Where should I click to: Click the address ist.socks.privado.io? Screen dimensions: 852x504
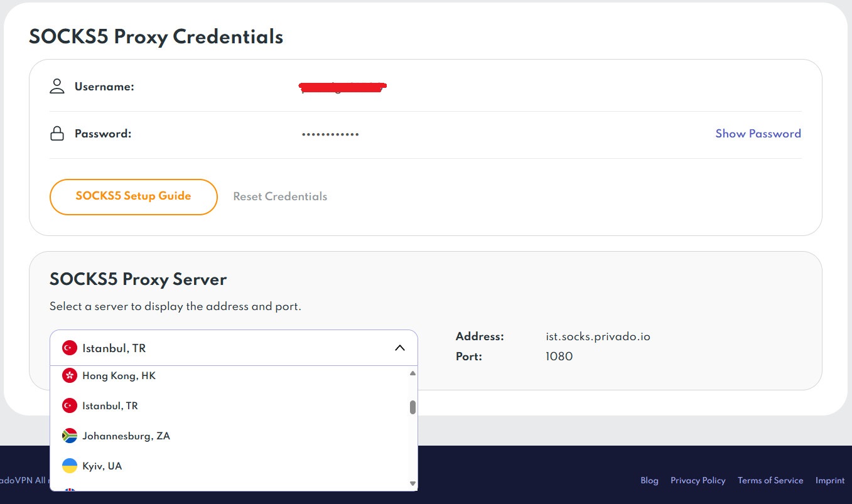coord(598,336)
